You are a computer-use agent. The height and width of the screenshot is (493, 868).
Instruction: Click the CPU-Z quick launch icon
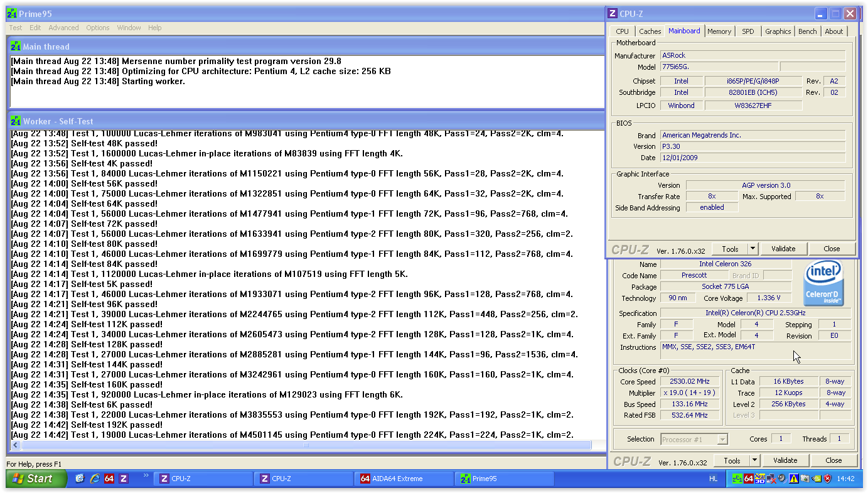point(124,479)
